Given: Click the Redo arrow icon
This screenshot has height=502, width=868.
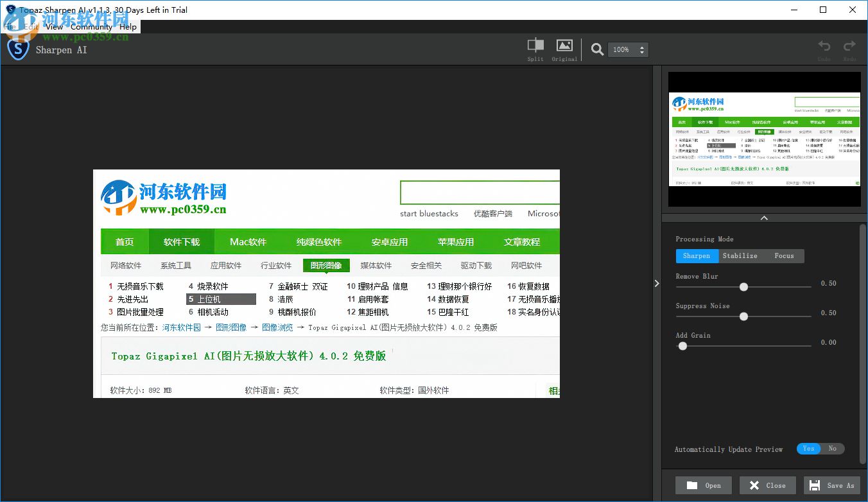Looking at the screenshot, I should pos(849,46).
